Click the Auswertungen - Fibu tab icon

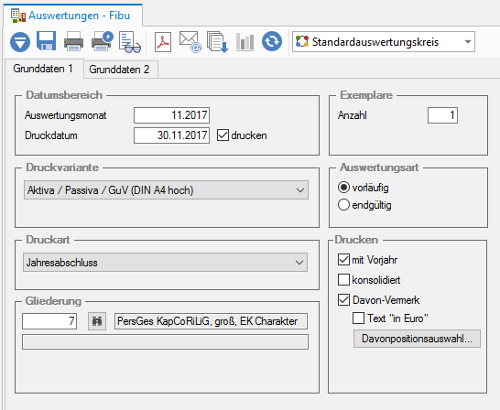coord(18,16)
